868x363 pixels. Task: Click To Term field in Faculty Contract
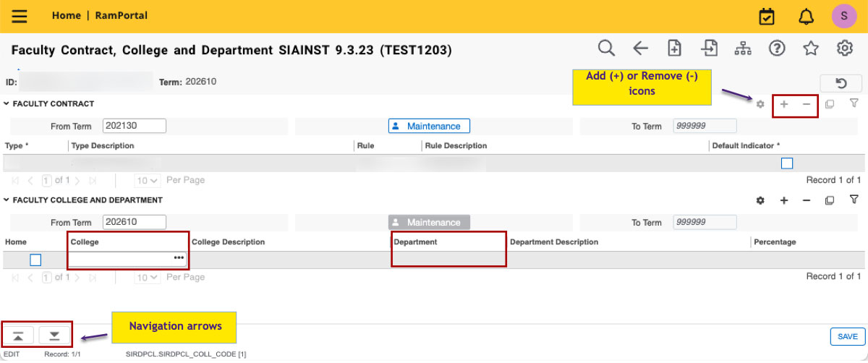click(x=705, y=126)
